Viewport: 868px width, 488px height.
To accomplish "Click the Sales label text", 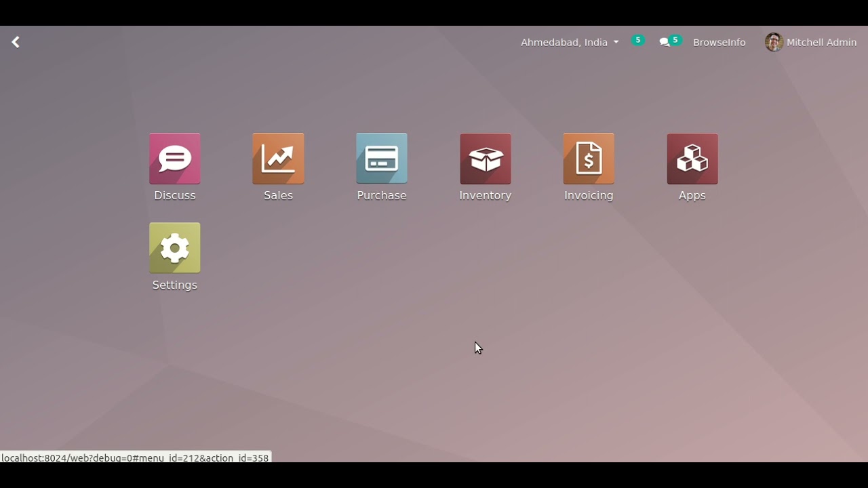I will pos(278,195).
